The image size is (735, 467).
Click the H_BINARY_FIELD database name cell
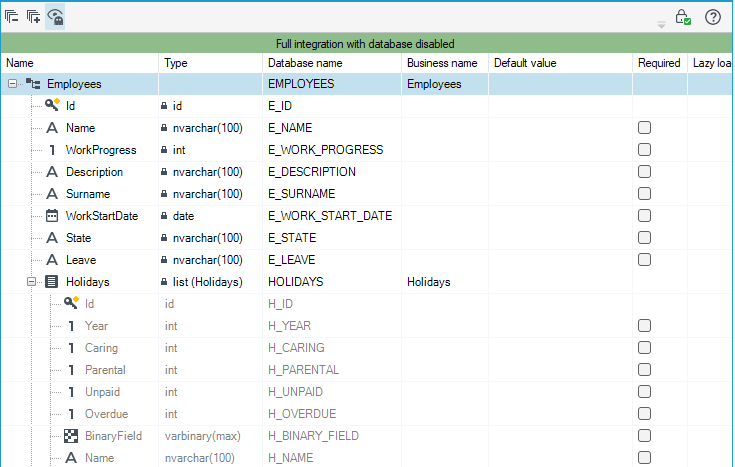pyautogui.click(x=332, y=436)
